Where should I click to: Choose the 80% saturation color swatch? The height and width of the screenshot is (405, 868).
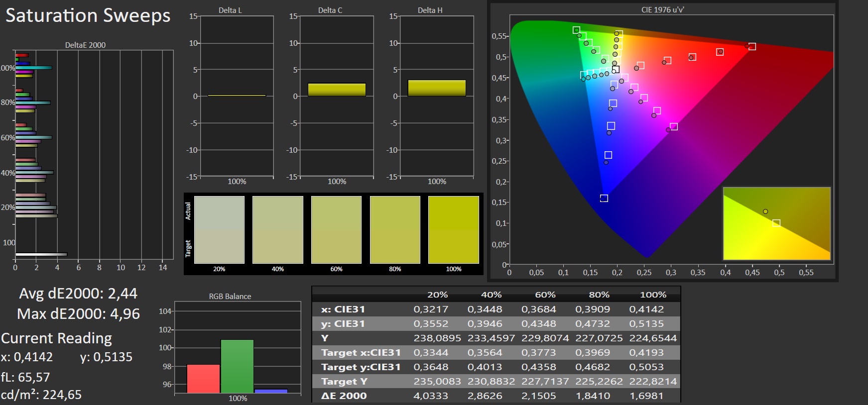pos(395,229)
